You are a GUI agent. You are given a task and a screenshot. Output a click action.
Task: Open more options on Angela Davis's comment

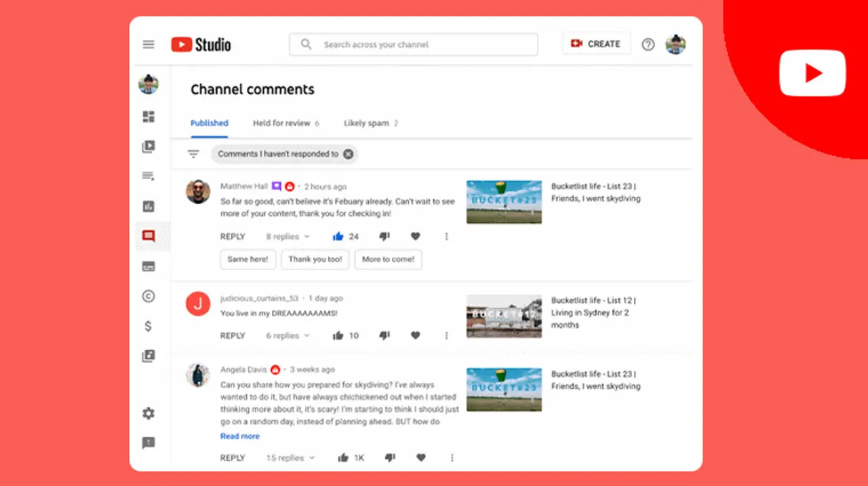(452, 457)
